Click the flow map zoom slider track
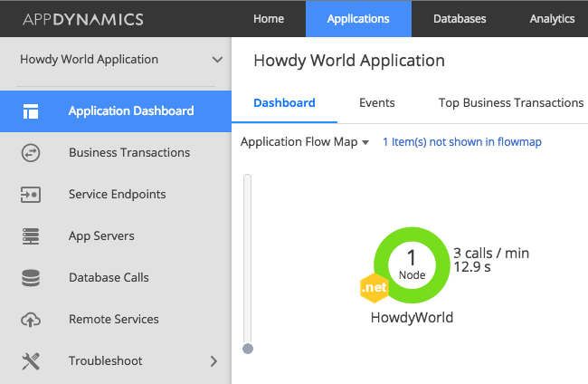 [248, 258]
